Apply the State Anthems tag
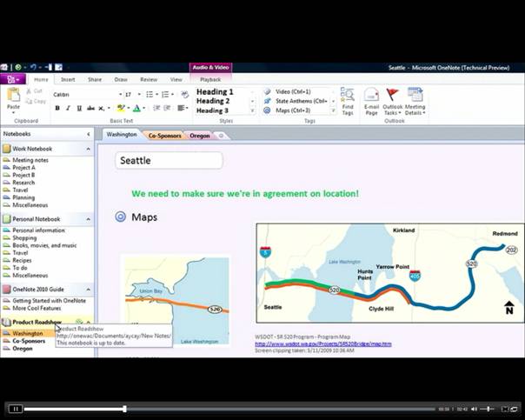 [x=296, y=101]
